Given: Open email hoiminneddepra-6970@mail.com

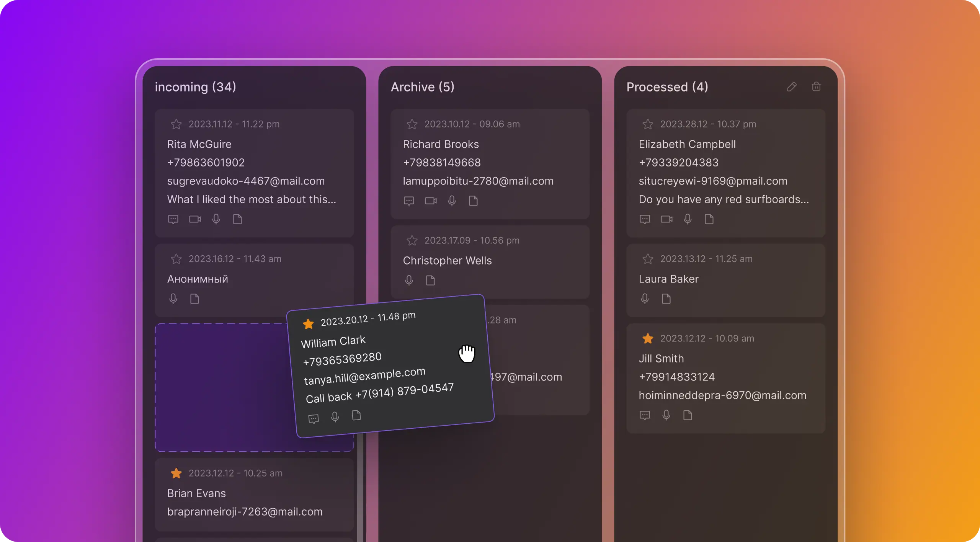Looking at the screenshot, I should click(x=722, y=395).
